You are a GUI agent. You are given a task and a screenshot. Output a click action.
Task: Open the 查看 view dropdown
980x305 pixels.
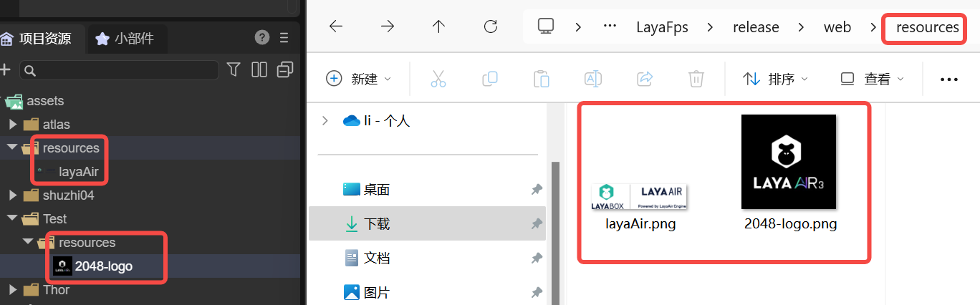[x=872, y=79]
